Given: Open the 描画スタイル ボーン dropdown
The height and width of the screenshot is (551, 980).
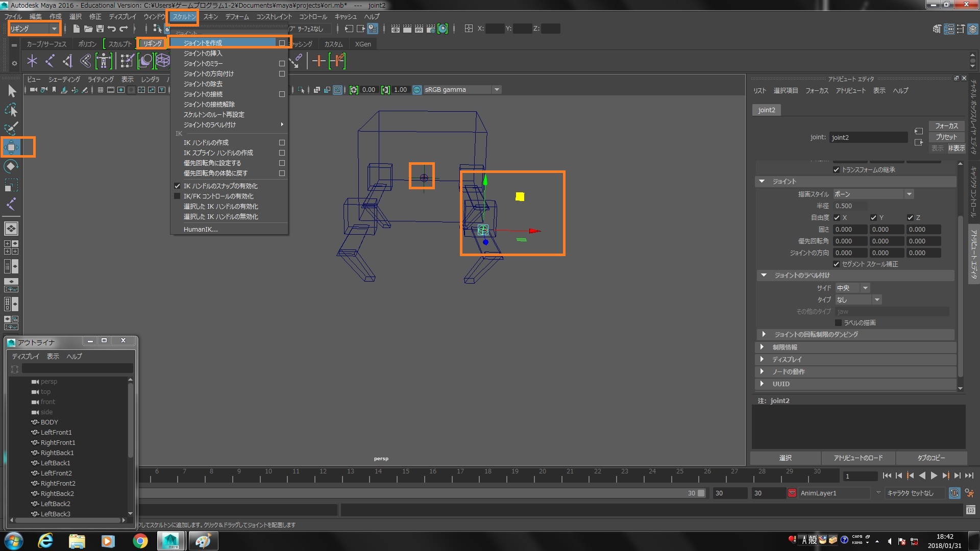Looking at the screenshot, I should pyautogui.click(x=873, y=194).
